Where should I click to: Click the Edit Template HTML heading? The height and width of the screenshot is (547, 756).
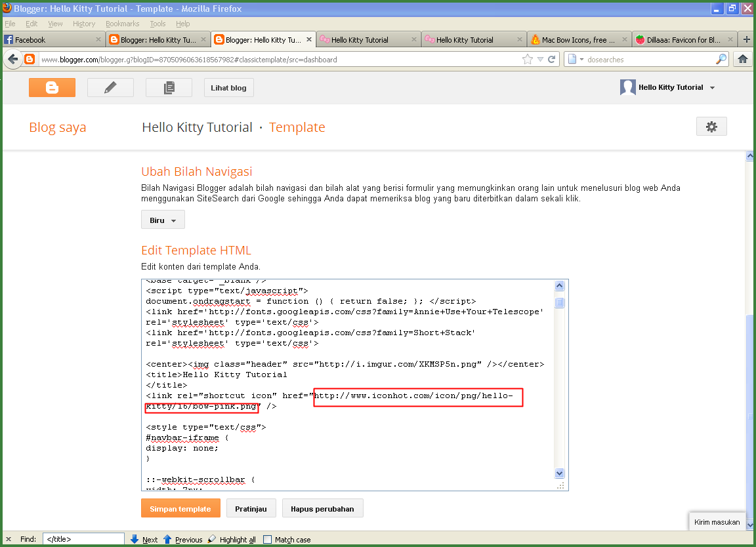[x=196, y=250]
